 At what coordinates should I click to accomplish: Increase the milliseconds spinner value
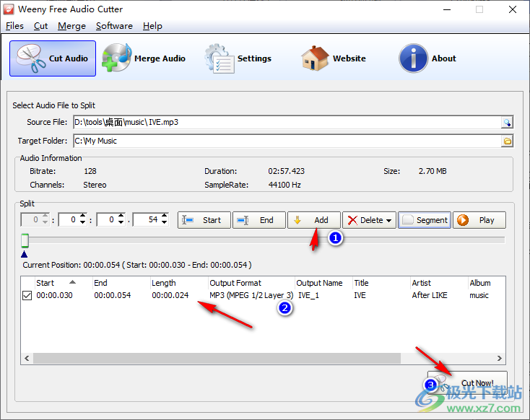[164, 216]
